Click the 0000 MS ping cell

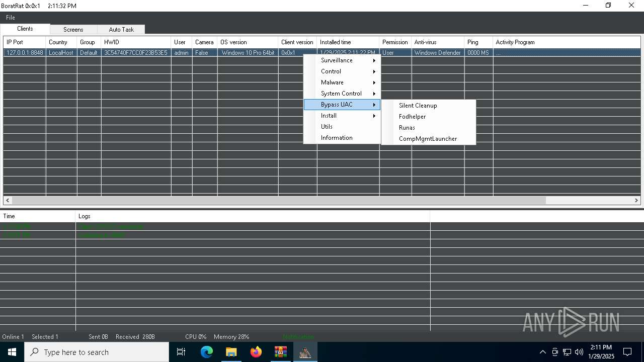[x=479, y=53]
